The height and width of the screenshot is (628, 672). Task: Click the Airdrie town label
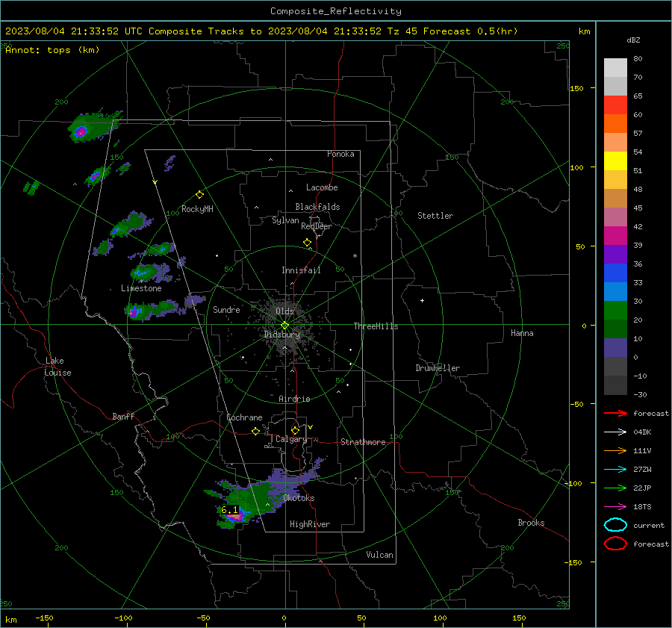[x=294, y=399]
